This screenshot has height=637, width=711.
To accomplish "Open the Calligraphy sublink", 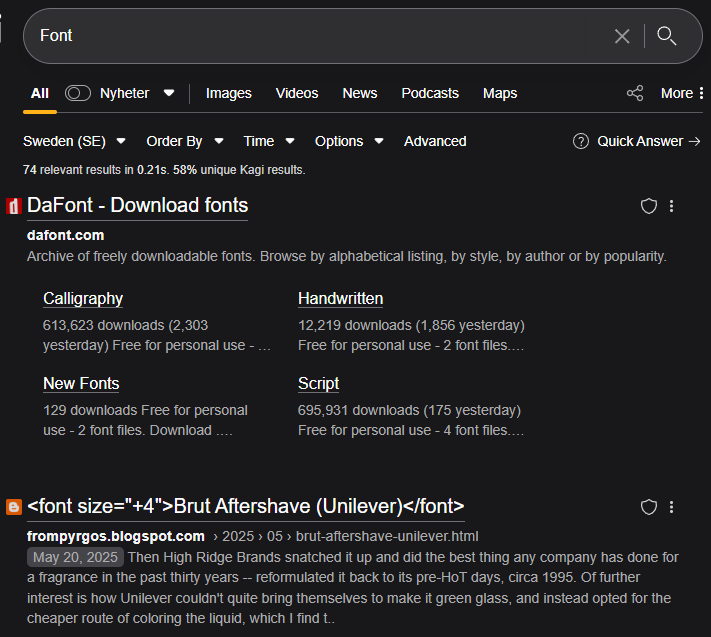I will pyautogui.click(x=83, y=298).
